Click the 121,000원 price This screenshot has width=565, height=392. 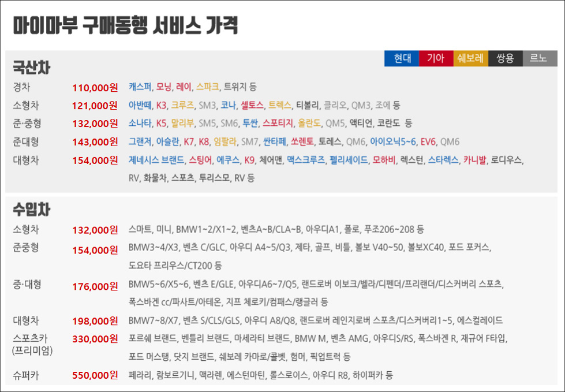[95, 106]
